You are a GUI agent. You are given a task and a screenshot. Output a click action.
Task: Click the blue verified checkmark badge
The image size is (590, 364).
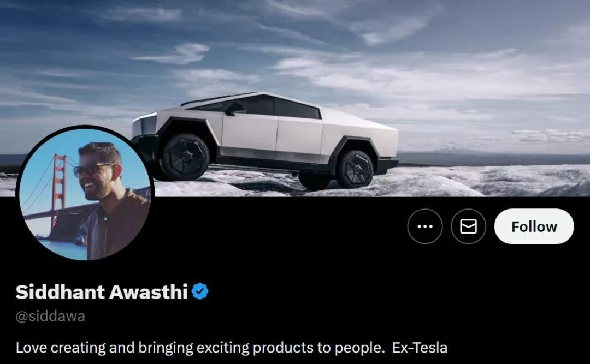tap(200, 291)
